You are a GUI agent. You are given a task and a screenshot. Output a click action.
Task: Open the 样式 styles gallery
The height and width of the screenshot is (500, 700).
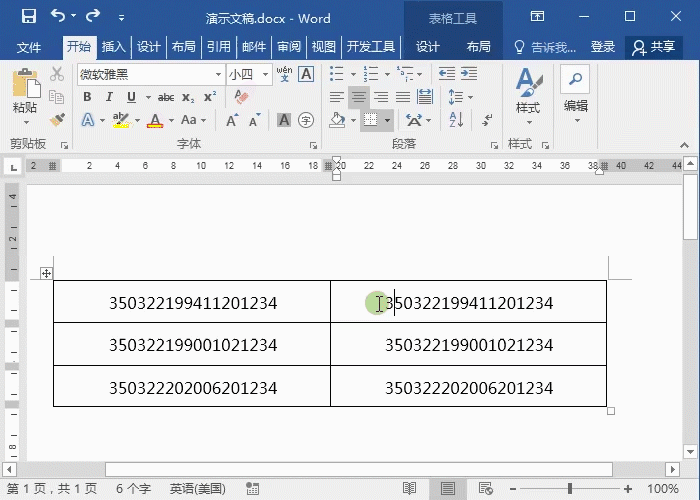pos(529,96)
